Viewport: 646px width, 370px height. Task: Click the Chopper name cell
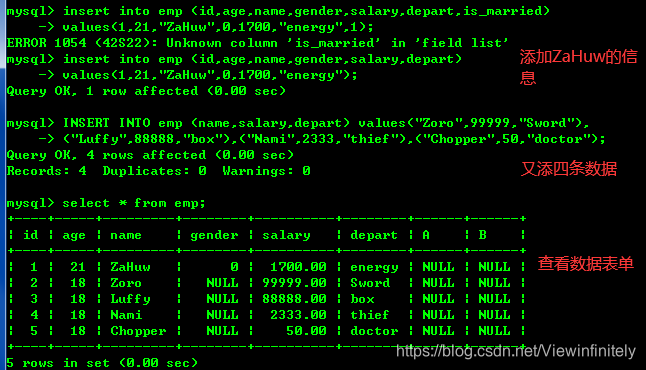coord(138,331)
